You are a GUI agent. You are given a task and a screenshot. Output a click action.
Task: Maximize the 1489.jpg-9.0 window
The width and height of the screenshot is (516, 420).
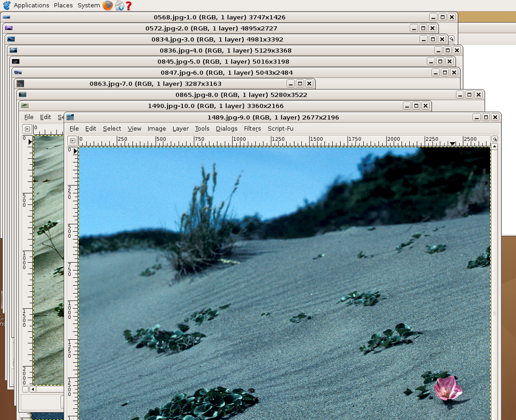[486, 117]
